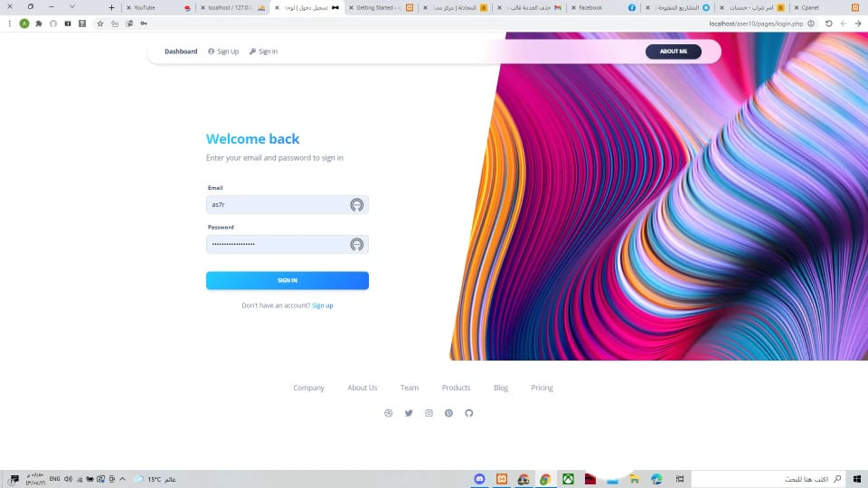
Task: Click the 15°C weather widget on the taskbar
Action: [156, 479]
